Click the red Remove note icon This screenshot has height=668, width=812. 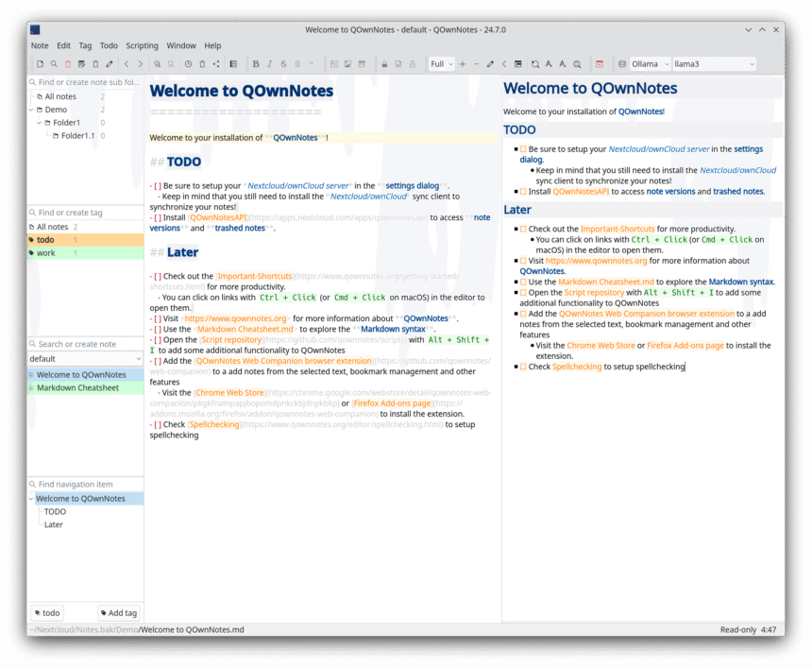pyautogui.click(x=68, y=64)
